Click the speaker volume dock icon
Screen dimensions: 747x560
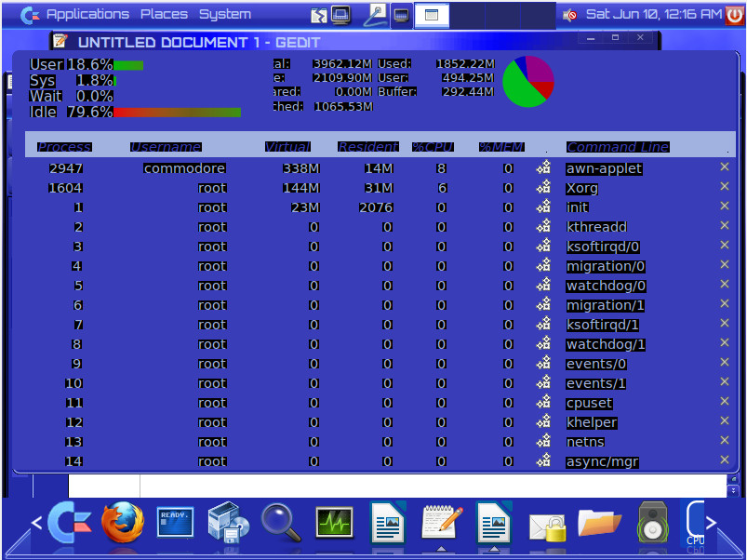point(652,524)
